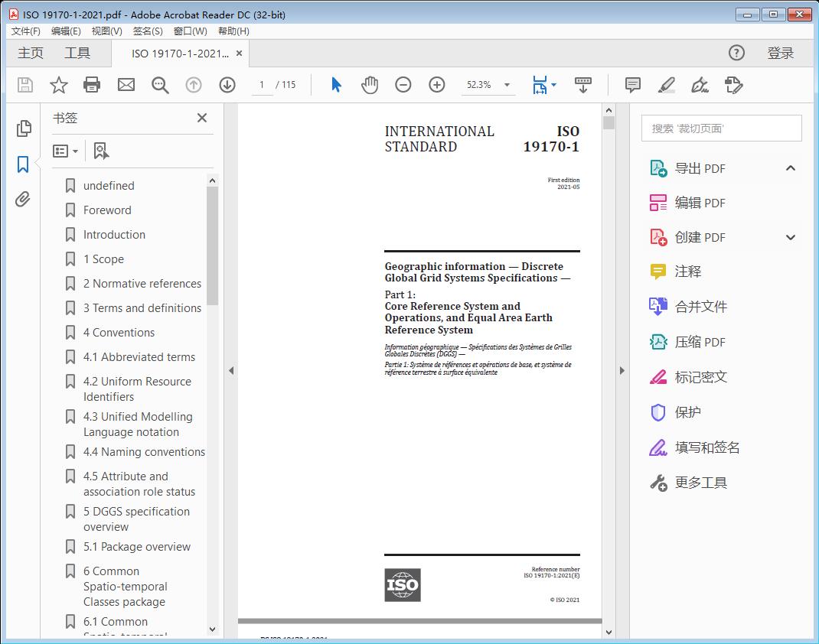Open the page thumbnails panel
This screenshot has width=819, height=644.
tap(23, 128)
